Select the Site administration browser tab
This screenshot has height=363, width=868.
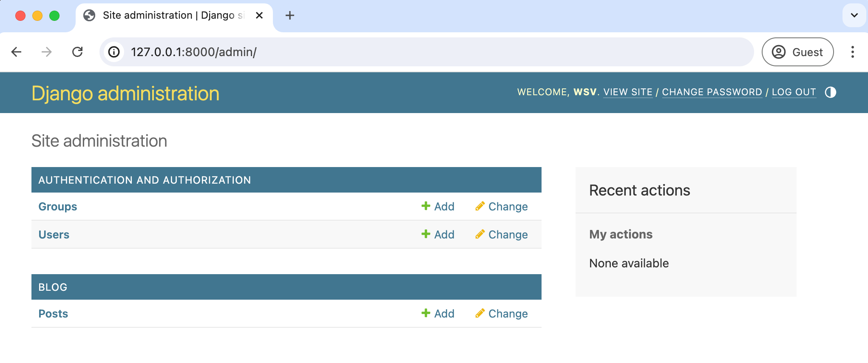174,16
